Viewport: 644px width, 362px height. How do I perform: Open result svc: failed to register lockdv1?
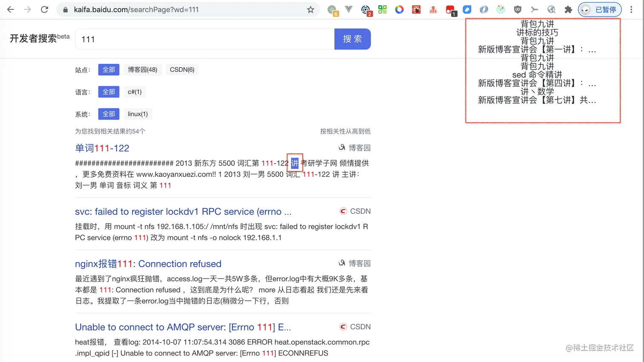183,211
